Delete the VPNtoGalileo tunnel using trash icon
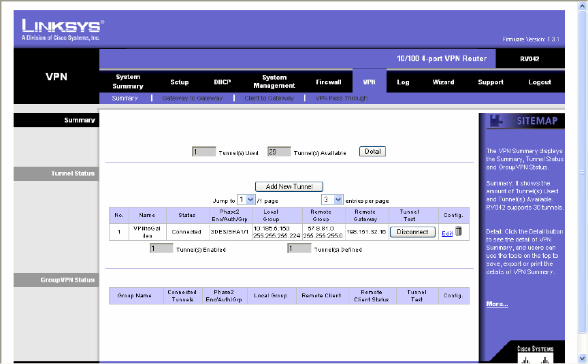This screenshot has width=588, height=364. pyautogui.click(x=458, y=231)
